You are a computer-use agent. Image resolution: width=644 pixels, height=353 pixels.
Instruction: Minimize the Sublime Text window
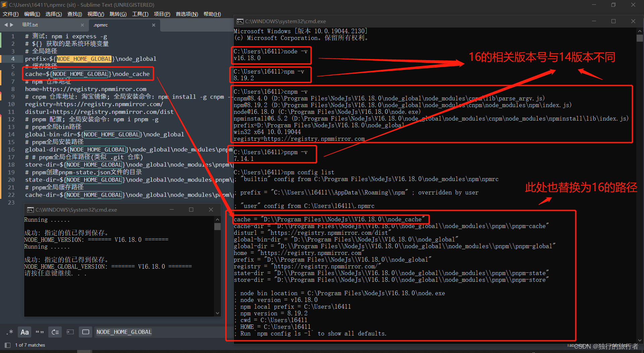pos(594,5)
